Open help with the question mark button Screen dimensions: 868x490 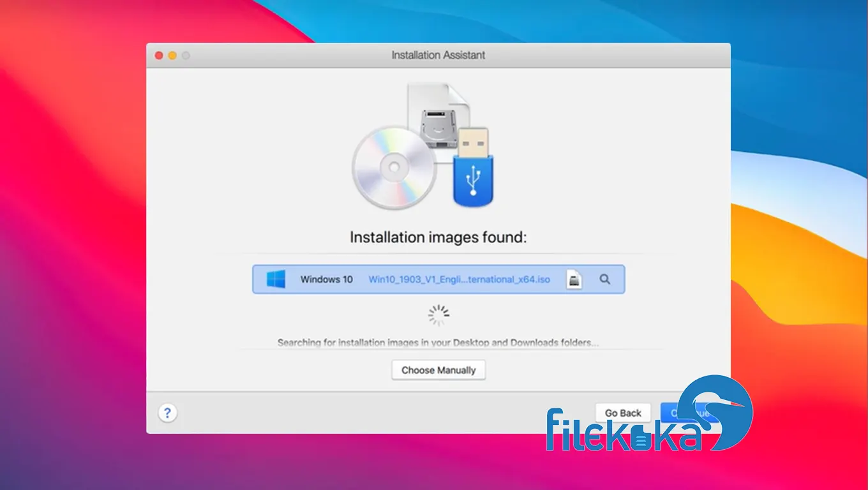coord(167,413)
